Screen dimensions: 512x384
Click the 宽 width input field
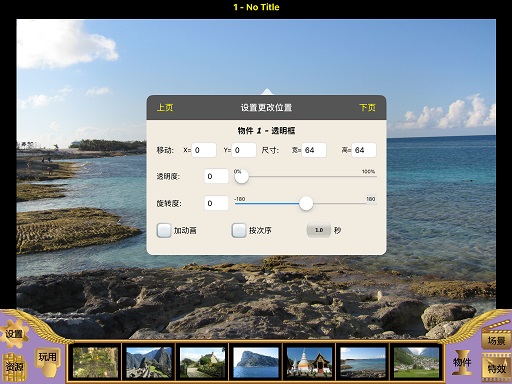point(314,150)
